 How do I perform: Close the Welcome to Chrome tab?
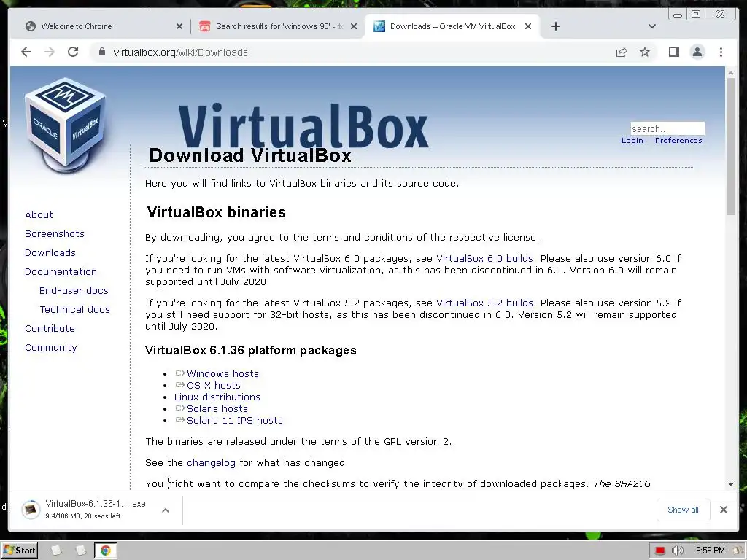click(x=179, y=26)
